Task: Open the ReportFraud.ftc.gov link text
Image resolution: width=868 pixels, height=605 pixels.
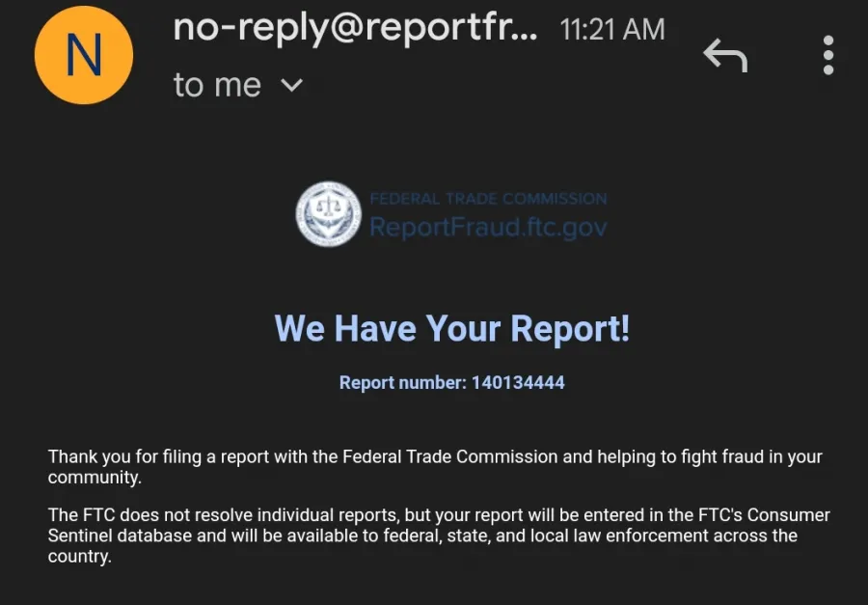Action: tap(488, 227)
